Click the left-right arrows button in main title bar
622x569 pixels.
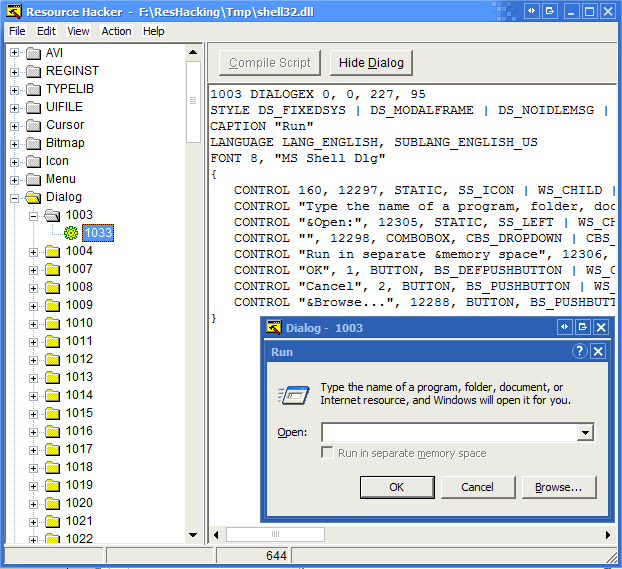click(531, 11)
